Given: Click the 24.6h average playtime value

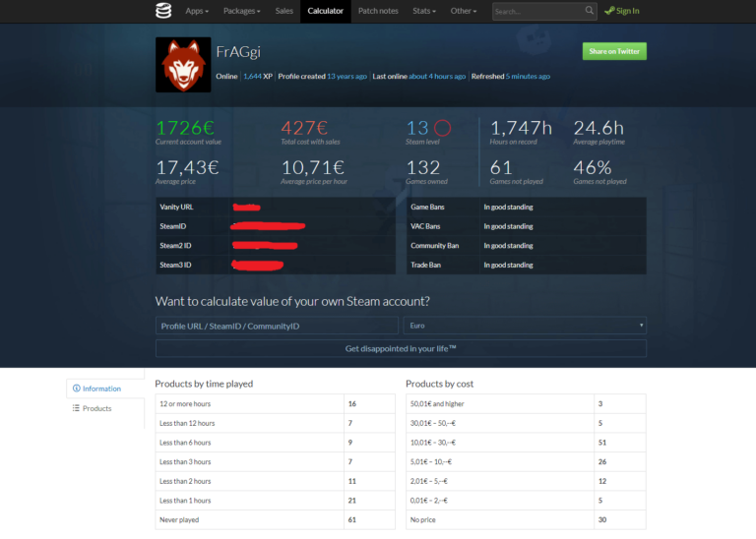Looking at the screenshot, I should pos(598,128).
